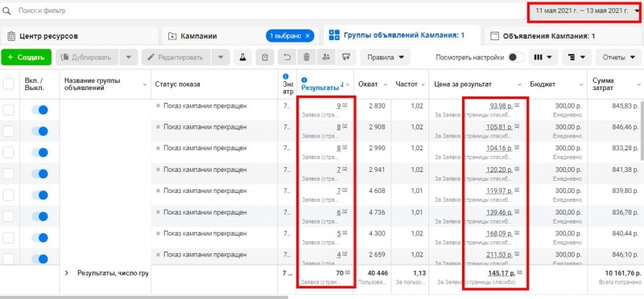644x299 pixels.
Task: Open the dropdown arrow next to Дублировать
Action: 129,57
